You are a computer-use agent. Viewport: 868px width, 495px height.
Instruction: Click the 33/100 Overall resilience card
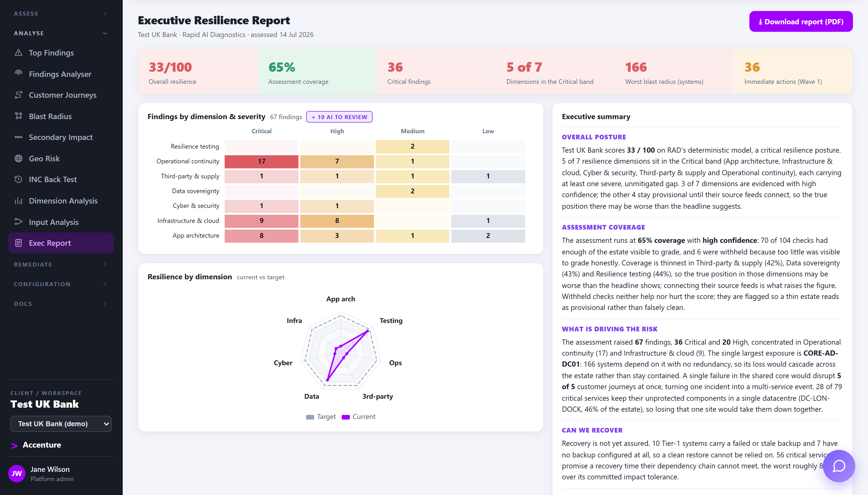tap(198, 71)
